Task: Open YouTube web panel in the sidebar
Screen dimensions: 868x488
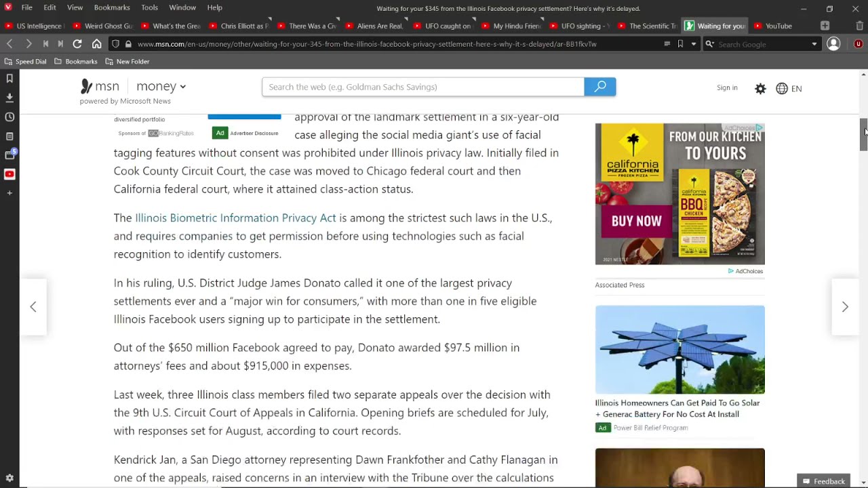Action: [9, 174]
